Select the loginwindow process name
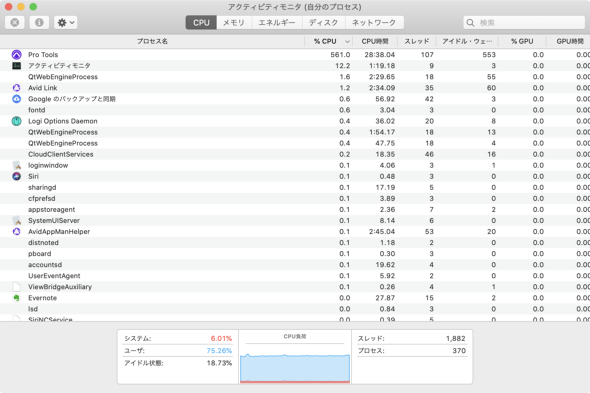This screenshot has width=590, height=393. pos(48,165)
